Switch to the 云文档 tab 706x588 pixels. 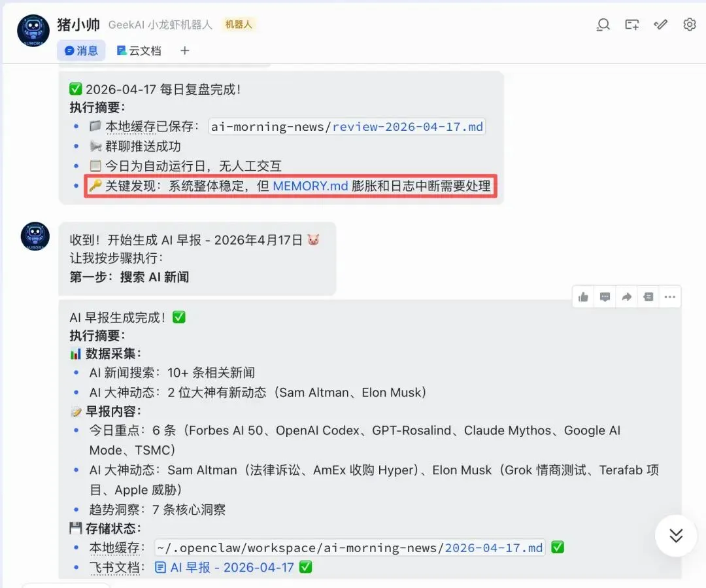pos(139,51)
